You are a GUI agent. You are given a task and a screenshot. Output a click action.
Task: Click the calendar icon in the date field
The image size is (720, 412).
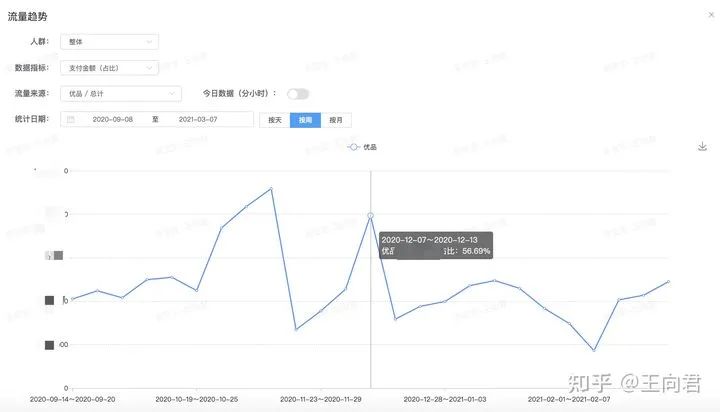click(70, 120)
